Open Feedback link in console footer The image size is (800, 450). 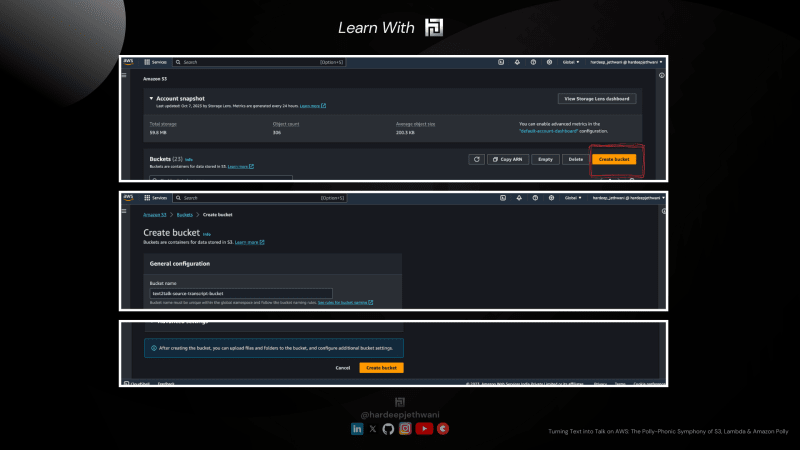pyautogui.click(x=166, y=384)
